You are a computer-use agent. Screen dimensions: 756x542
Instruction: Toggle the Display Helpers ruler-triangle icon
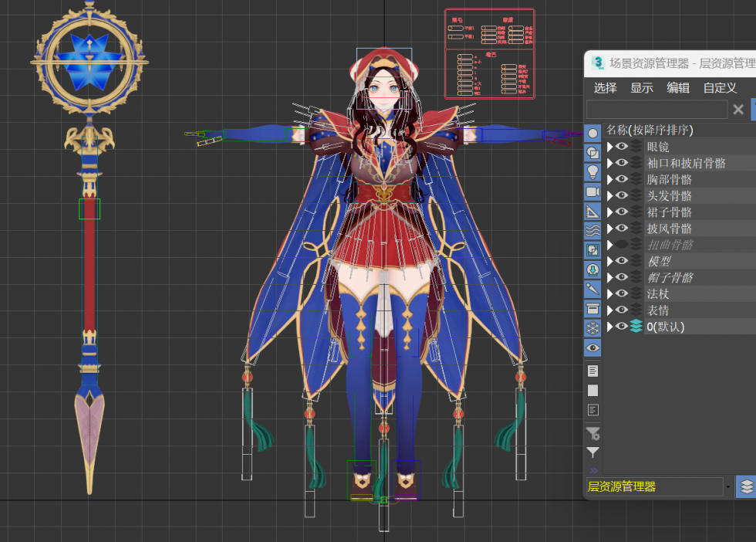tap(592, 212)
